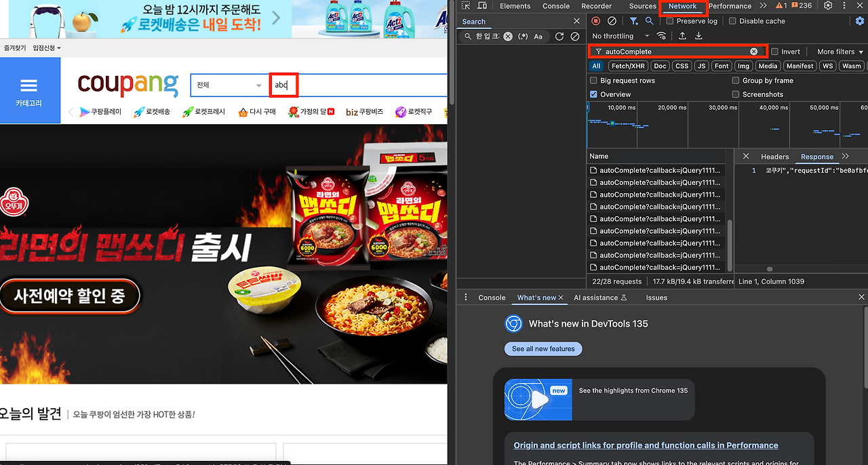This screenshot has height=465, width=868.
Task: Expand the 입점신청 dropdown
Action: [x=47, y=48]
